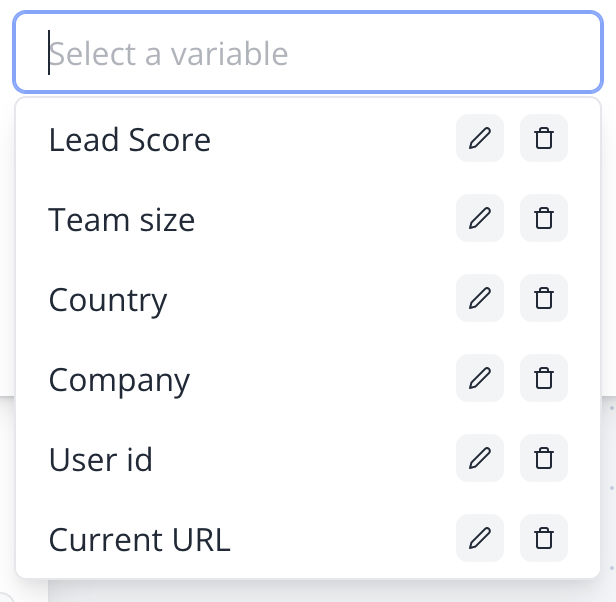Image resolution: width=616 pixels, height=602 pixels.
Task: Delete the Current URL variable
Action: click(544, 539)
